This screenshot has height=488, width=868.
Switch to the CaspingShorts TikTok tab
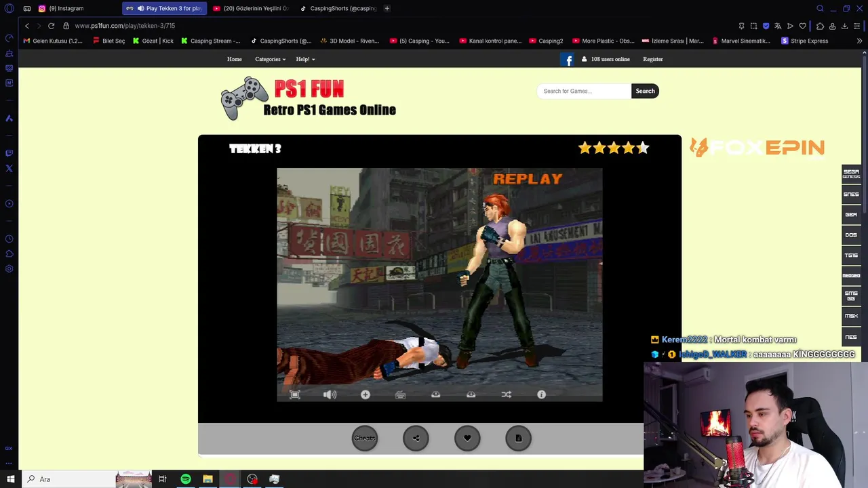338,8
